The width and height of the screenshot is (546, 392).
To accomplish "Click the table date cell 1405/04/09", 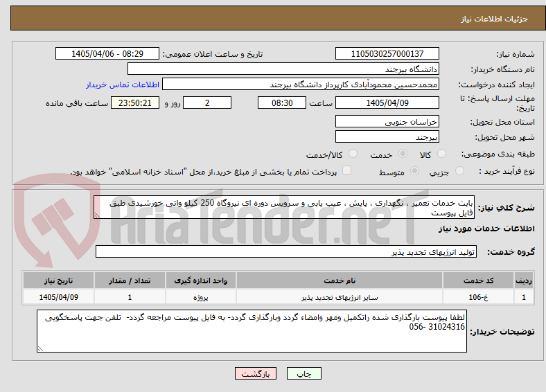I will (x=58, y=297).
